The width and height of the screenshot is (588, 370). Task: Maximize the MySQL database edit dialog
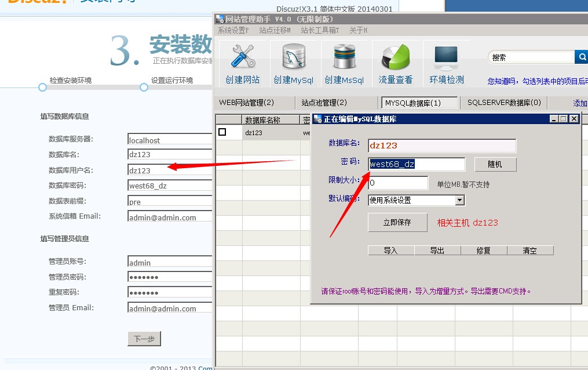(x=563, y=119)
